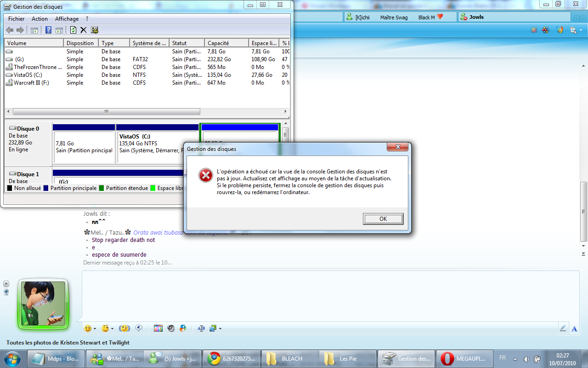Click the horizontal scrollbar in volume list
Screen dimensions: 588x368
coord(106,112)
